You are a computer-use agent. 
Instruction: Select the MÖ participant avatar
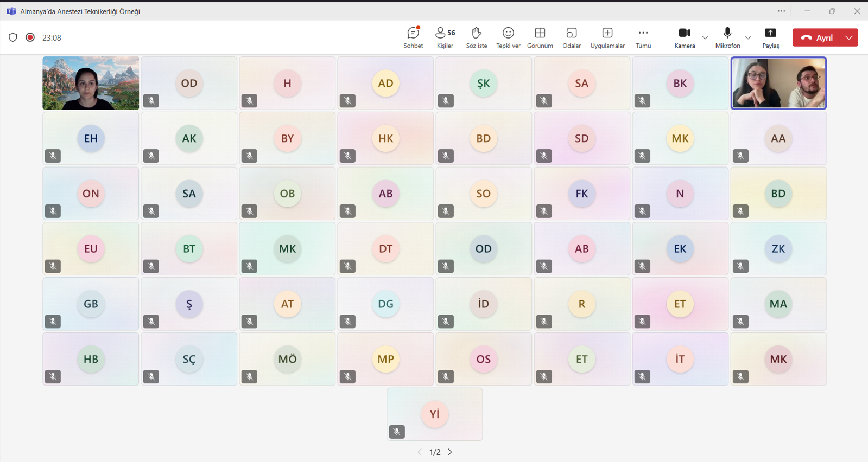tap(287, 359)
